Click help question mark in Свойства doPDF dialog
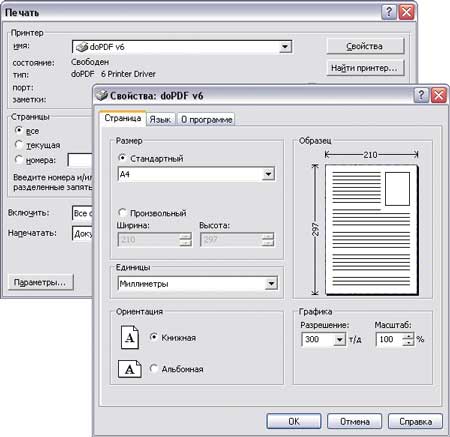Image resolution: width=450 pixels, height=437 pixels. pyautogui.click(x=421, y=95)
